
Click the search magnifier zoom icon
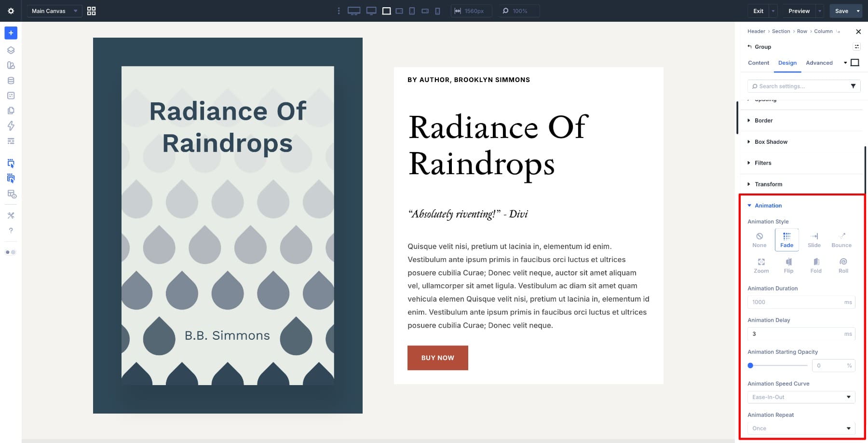coord(505,11)
